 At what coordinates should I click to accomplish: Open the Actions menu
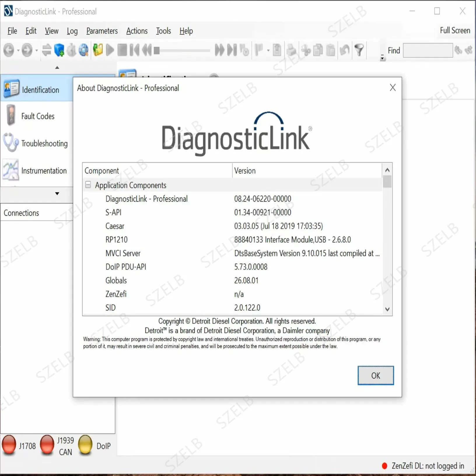137,31
